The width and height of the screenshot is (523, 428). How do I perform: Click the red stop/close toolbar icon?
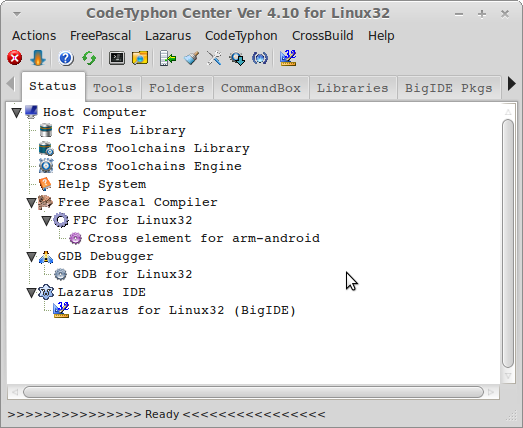[x=15, y=58]
